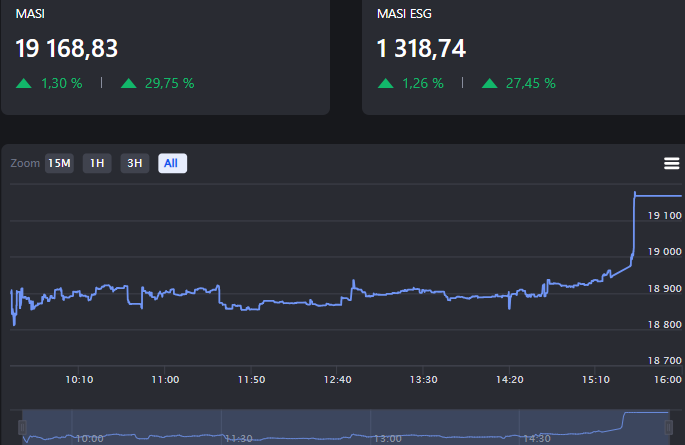Click the 19 000 y-axis label
The width and height of the screenshot is (685, 445).
tap(664, 252)
